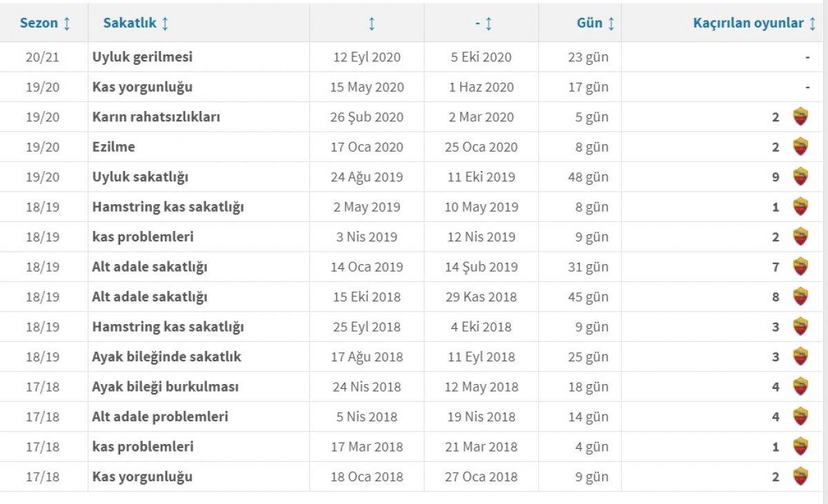Sort table by Sezon column
The height and width of the screenshot is (504, 828).
click(45, 23)
